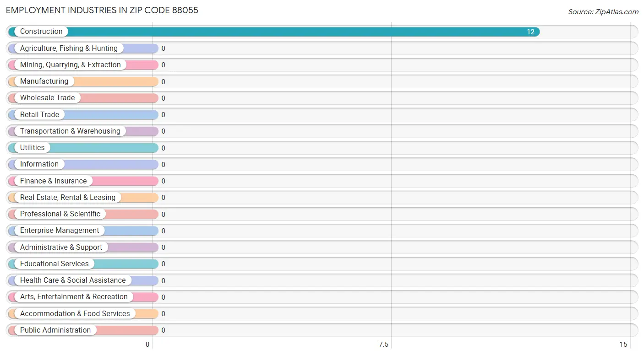
Task: Click the 0 value next to Information
Action: pos(163,165)
